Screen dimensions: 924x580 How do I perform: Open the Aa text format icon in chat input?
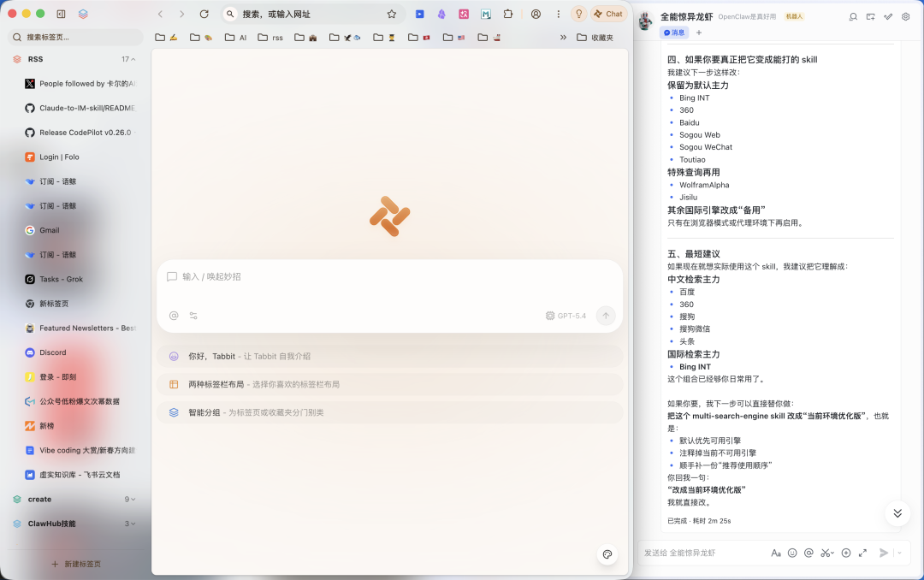click(x=777, y=553)
